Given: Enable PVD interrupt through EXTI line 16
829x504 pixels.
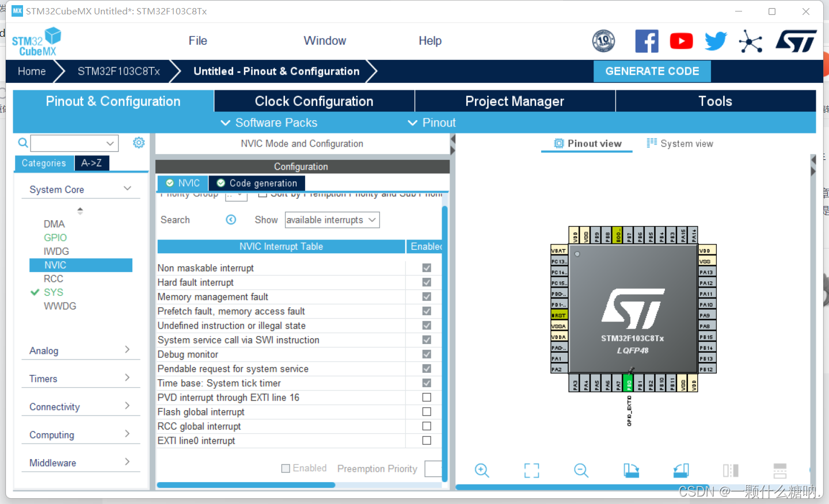Looking at the screenshot, I should (427, 397).
